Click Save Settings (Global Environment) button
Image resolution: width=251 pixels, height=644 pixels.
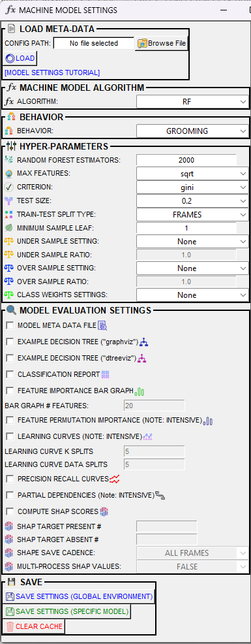79,596
